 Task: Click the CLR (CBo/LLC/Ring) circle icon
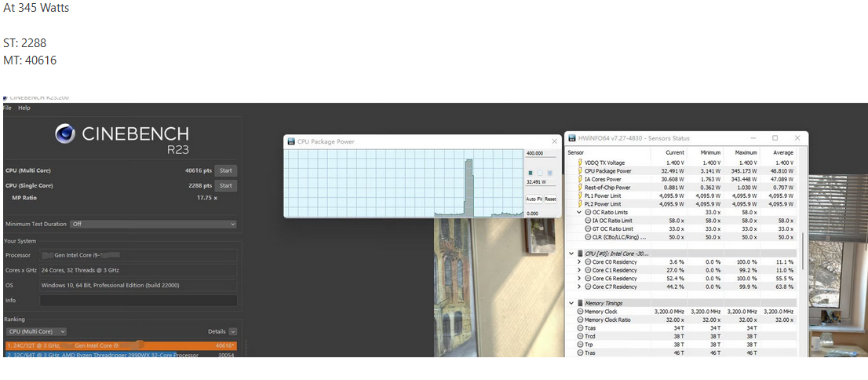click(588, 237)
